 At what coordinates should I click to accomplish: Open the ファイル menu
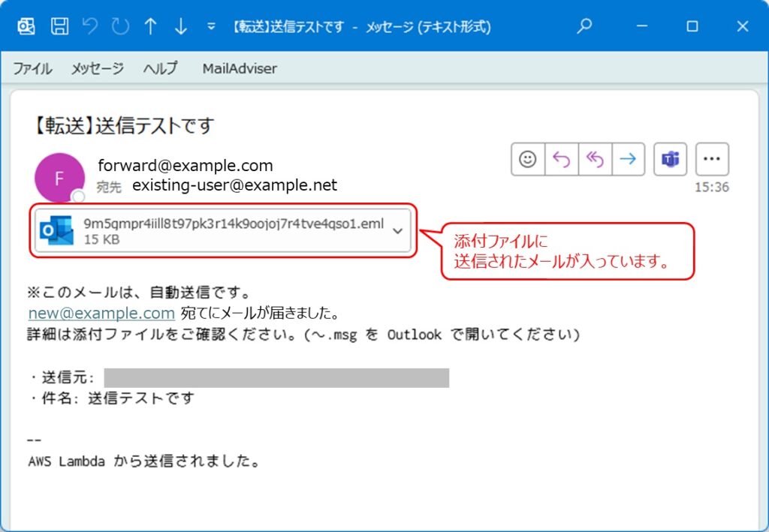tap(32, 68)
